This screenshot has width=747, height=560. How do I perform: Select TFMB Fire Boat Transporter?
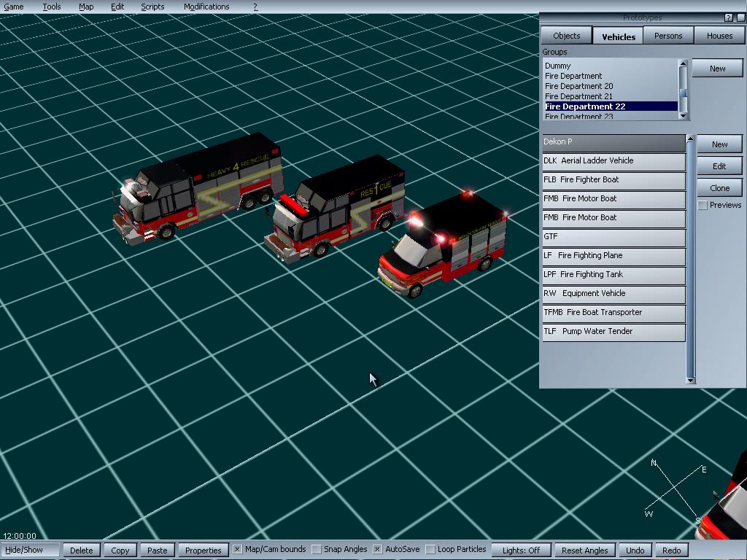[614, 314]
